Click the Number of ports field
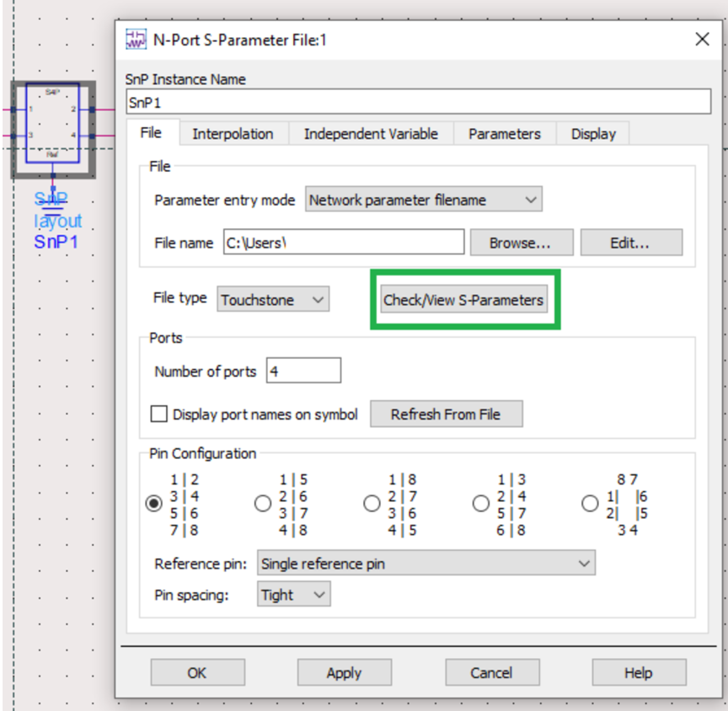The image size is (728, 711). tap(303, 371)
